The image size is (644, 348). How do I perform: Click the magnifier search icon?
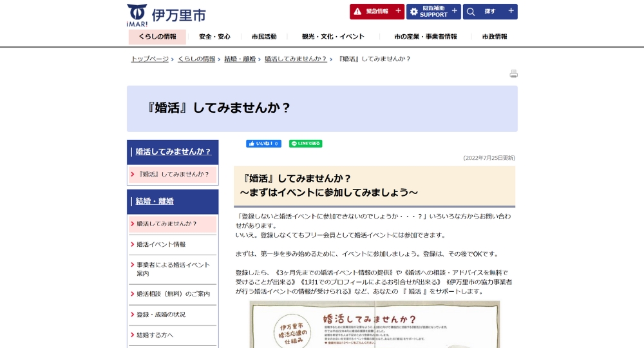pyautogui.click(x=471, y=12)
